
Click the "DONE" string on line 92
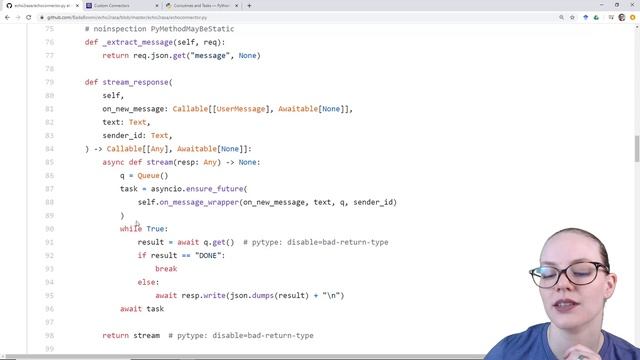point(207,256)
